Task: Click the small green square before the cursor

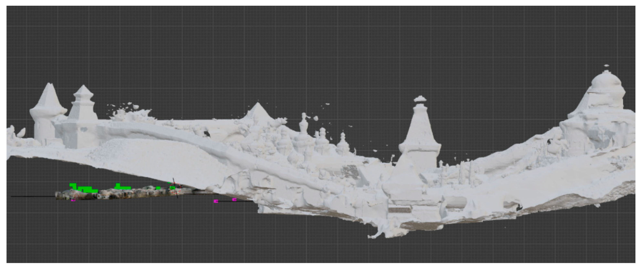Action: [x=158, y=188]
